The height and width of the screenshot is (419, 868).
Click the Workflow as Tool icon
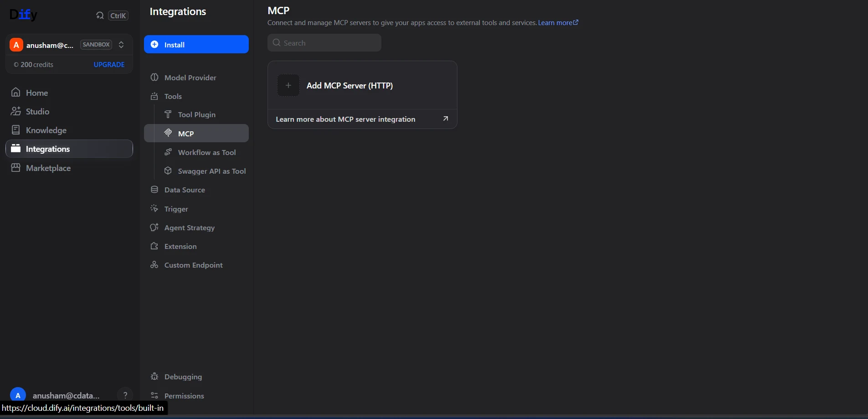pos(168,152)
